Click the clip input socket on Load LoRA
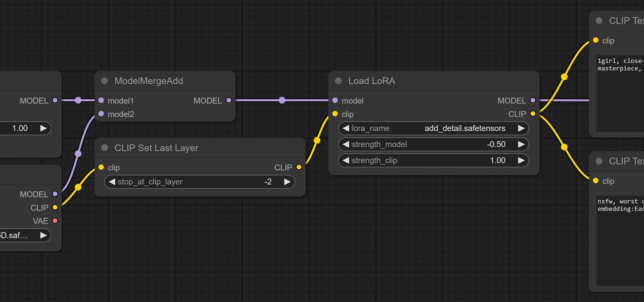 point(335,114)
